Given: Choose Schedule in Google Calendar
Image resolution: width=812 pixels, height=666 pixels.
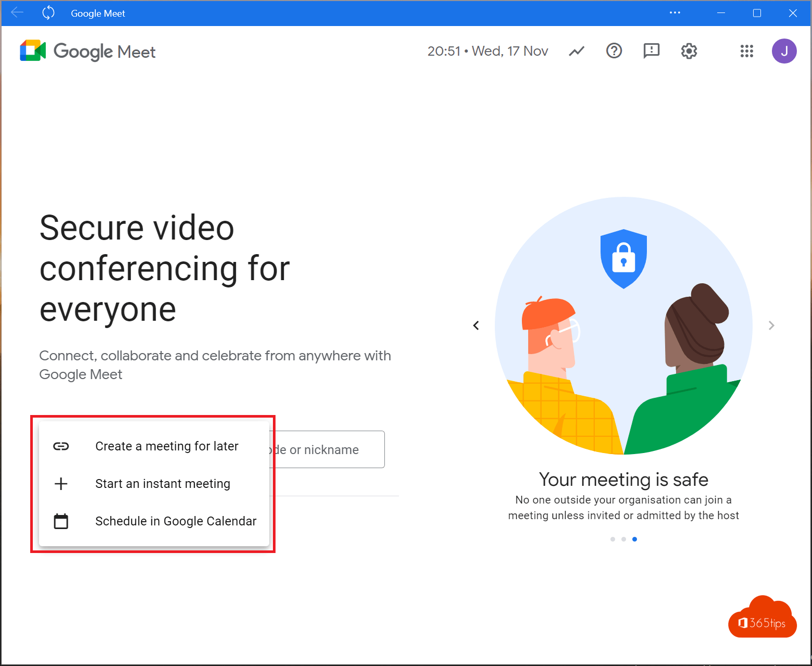Looking at the screenshot, I should click(176, 521).
